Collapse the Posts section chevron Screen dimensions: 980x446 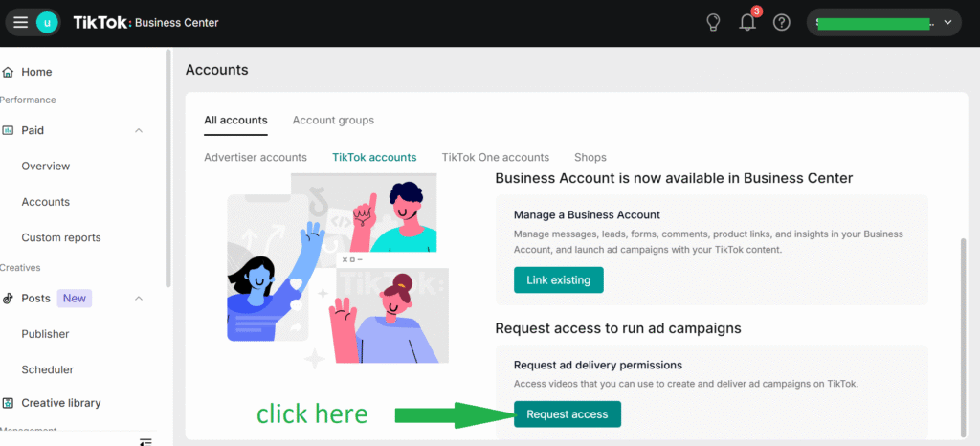(139, 299)
